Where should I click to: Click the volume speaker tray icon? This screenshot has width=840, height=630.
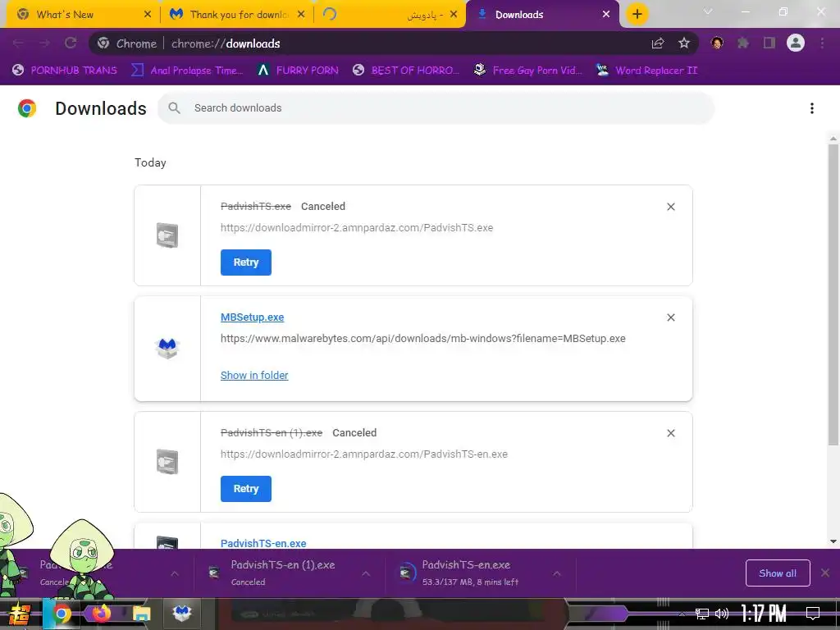(x=722, y=614)
